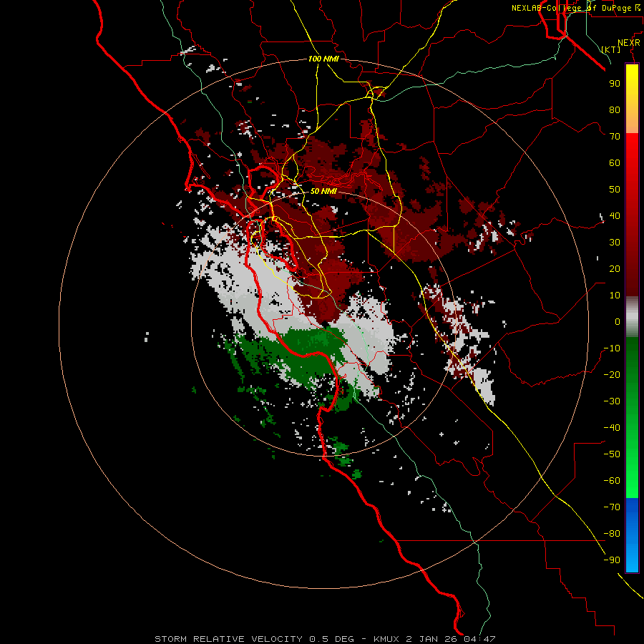
Task: Click the blue band of the velocity color bar
Action: pyautogui.click(x=632, y=535)
